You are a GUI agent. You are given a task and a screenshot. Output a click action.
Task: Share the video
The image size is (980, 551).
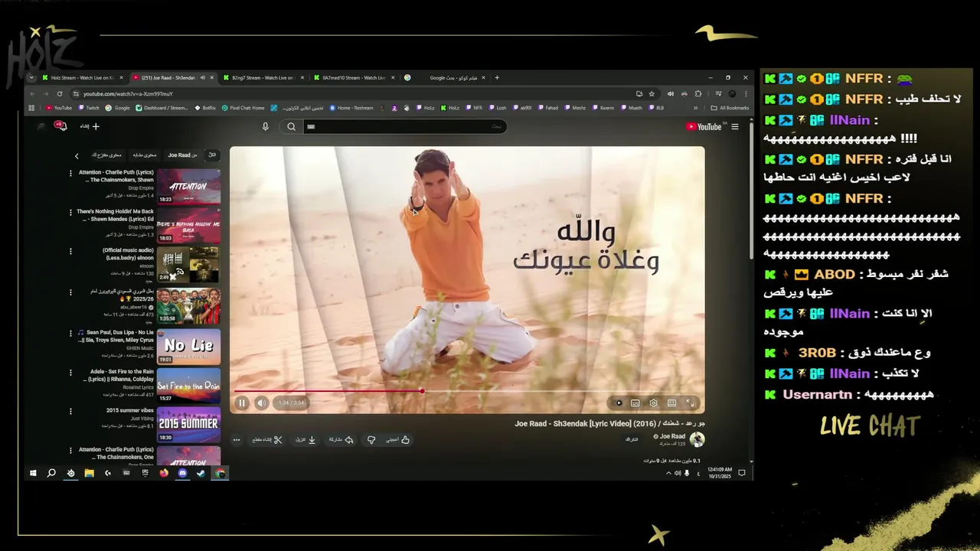coord(341,440)
